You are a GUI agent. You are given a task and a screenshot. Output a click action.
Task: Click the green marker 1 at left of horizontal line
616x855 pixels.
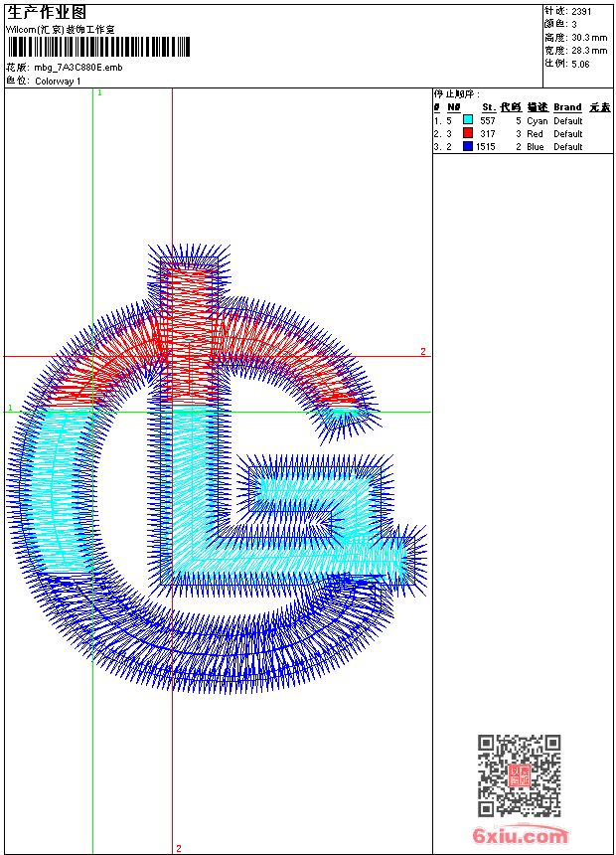tap(10, 409)
